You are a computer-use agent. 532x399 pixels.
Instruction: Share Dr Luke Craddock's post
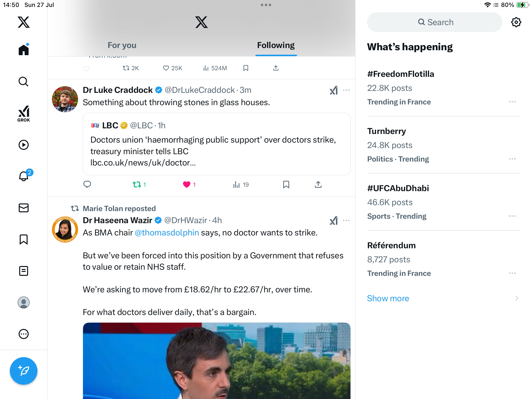[318, 184]
